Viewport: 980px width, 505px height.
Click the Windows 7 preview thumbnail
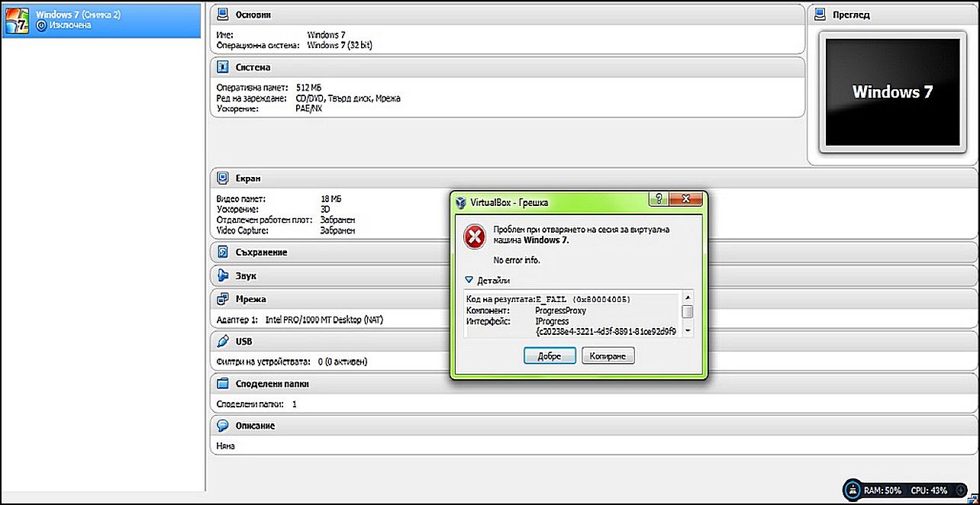click(892, 92)
